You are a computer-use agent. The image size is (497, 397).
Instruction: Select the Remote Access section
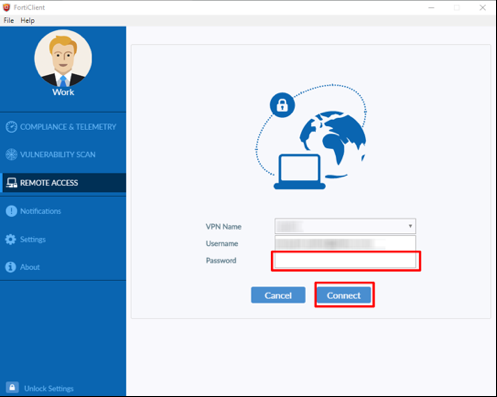coord(63,183)
